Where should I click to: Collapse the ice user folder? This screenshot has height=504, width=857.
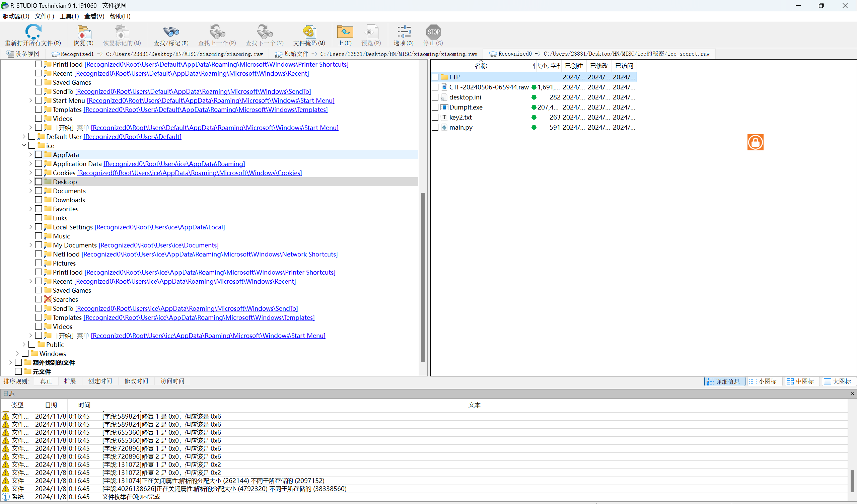tap(24, 145)
